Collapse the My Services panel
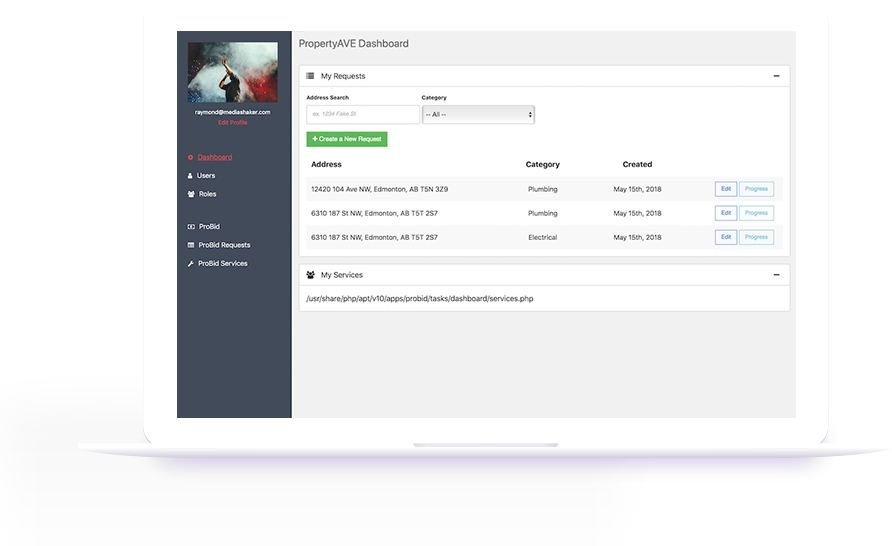 point(776,275)
